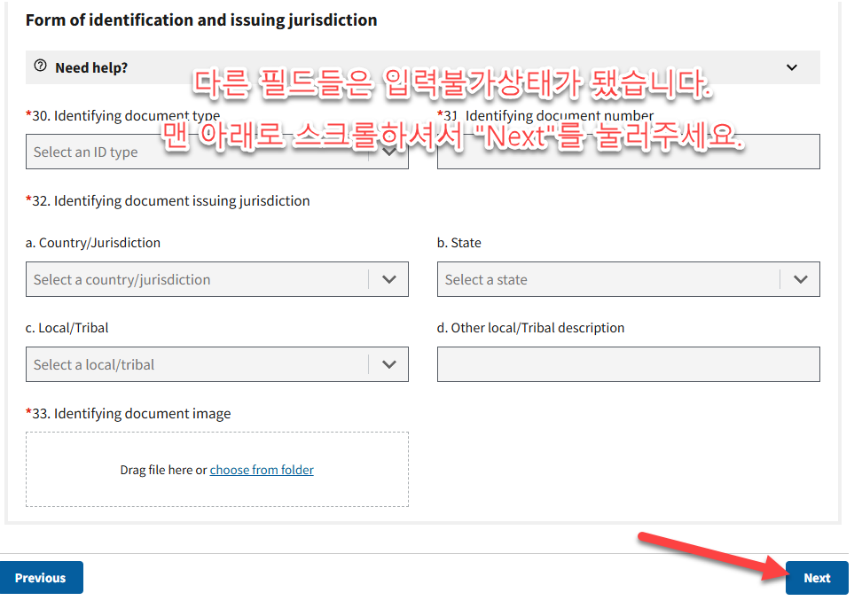Click the choose from folder link
This screenshot has height=616, width=862.
pyautogui.click(x=262, y=470)
